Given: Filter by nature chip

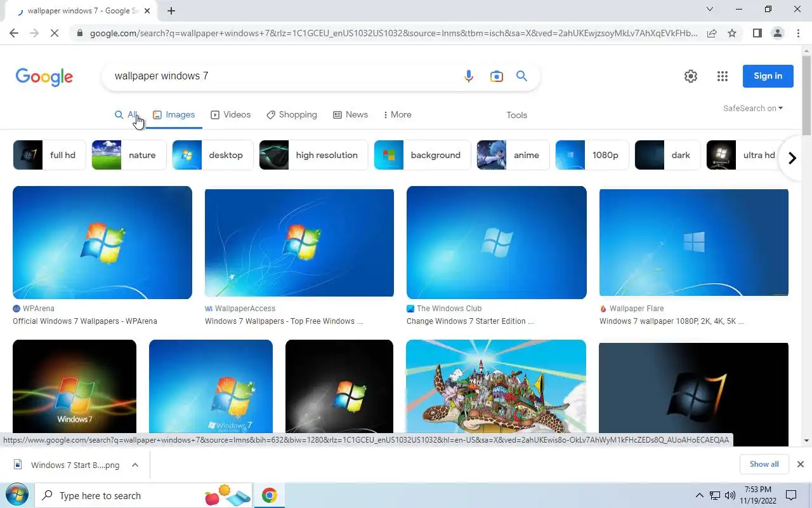Looking at the screenshot, I should [129, 155].
